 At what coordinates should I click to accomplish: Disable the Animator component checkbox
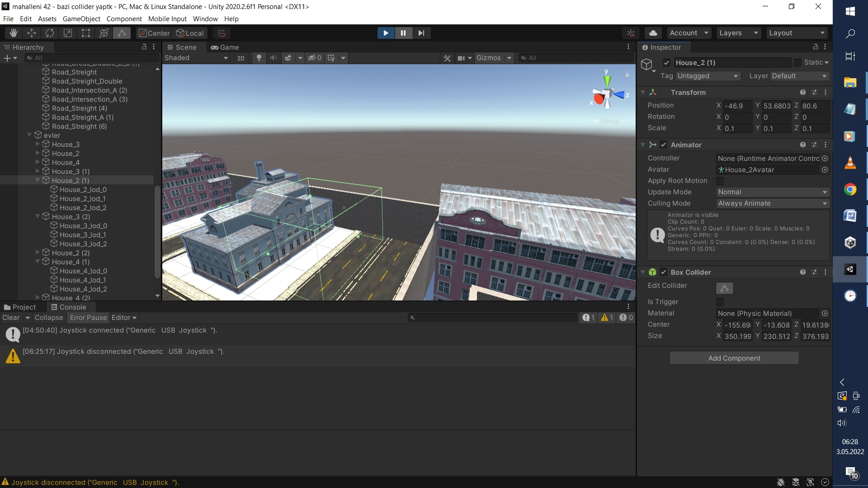point(663,145)
